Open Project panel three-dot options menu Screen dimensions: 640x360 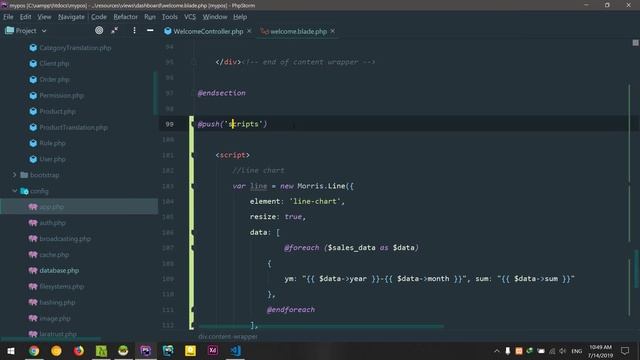tap(134, 30)
